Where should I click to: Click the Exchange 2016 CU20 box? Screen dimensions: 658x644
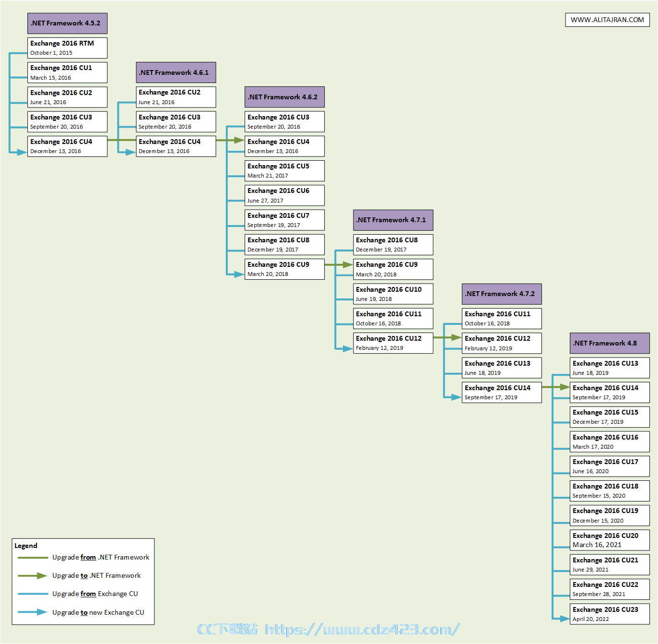click(x=610, y=540)
